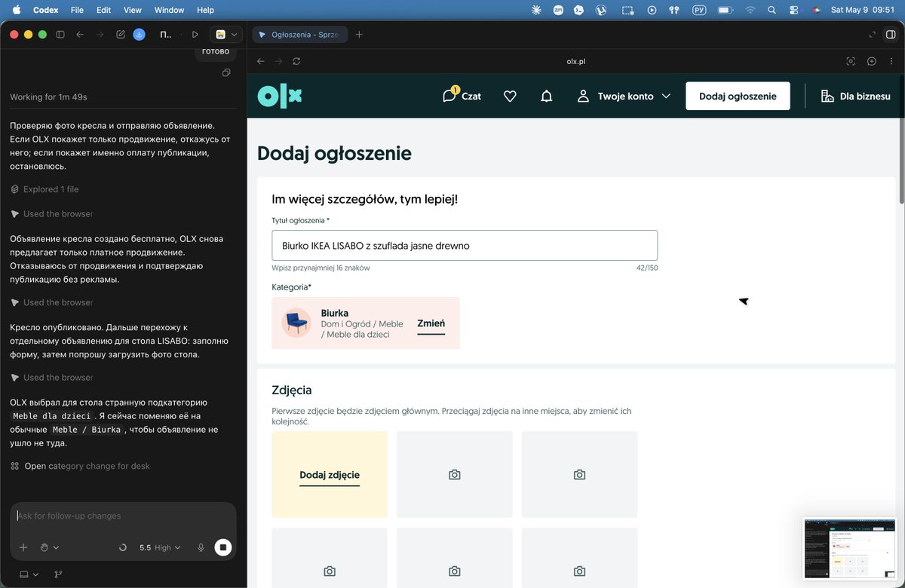Click the git branch icon
Image resolution: width=905 pixels, height=588 pixels.
[59, 574]
